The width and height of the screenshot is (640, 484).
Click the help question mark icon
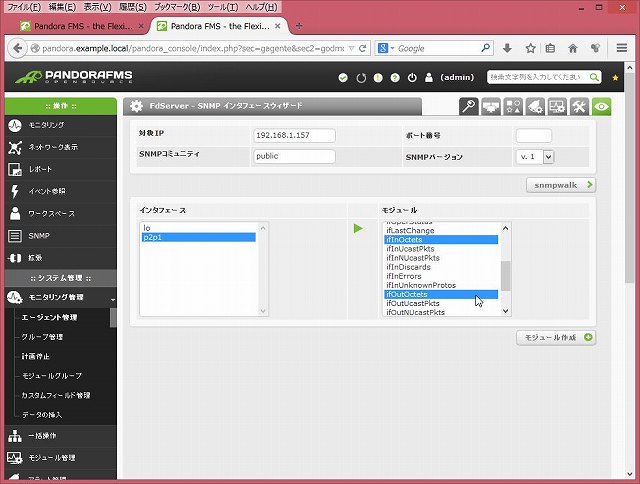tap(395, 78)
